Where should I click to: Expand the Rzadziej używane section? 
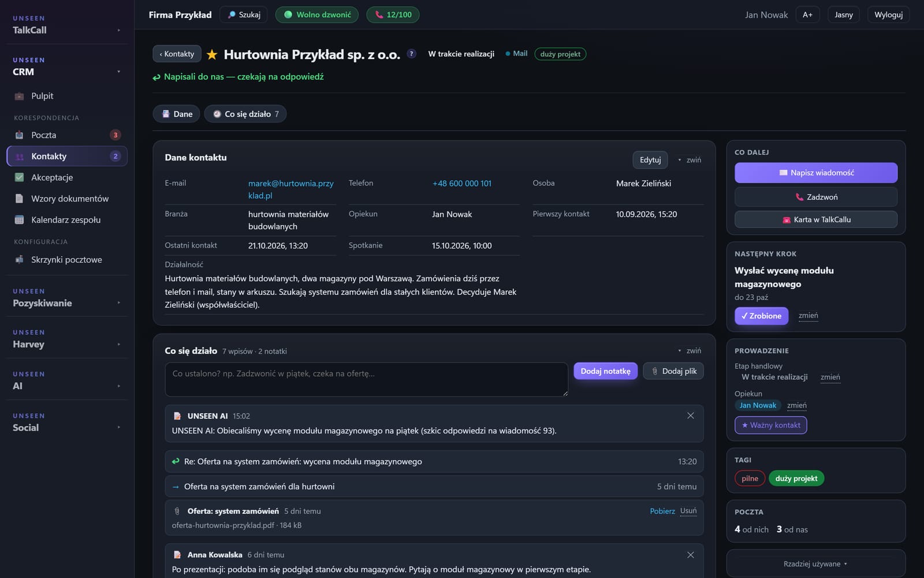click(x=815, y=564)
